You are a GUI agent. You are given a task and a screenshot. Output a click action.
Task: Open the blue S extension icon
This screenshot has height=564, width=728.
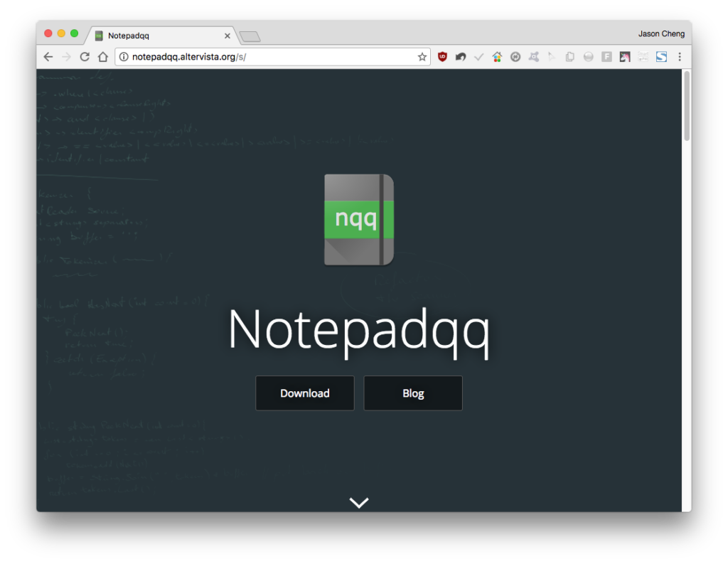[661, 57]
